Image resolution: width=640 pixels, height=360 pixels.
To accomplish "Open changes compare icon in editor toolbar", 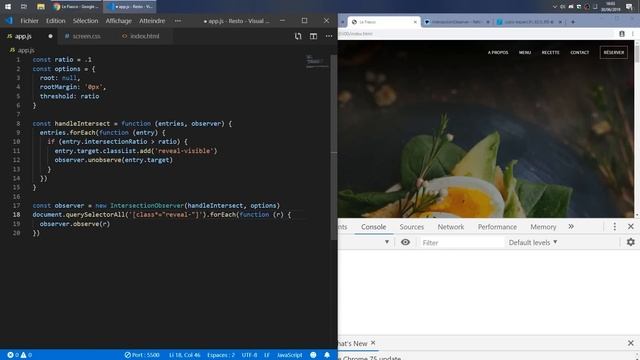I will pyautogui.click(x=298, y=36).
